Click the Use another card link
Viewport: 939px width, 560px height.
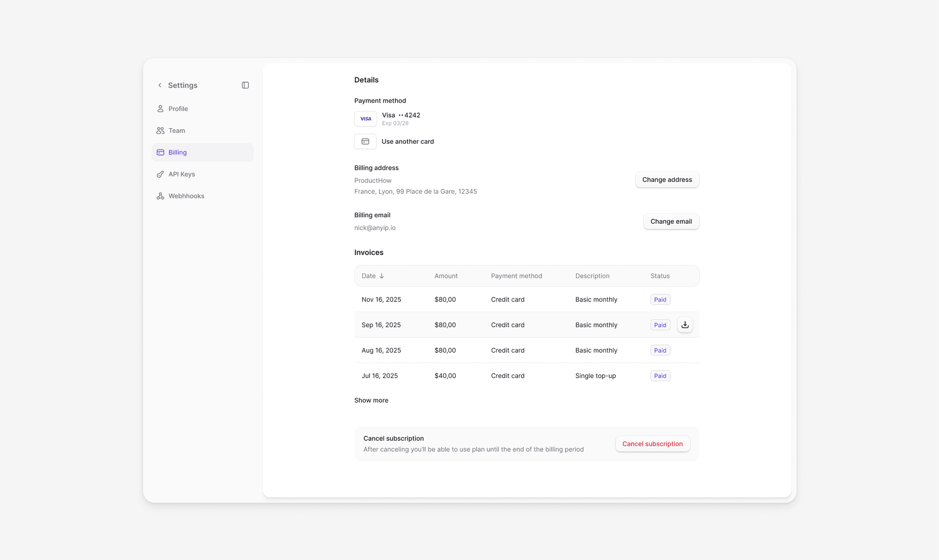(x=407, y=142)
